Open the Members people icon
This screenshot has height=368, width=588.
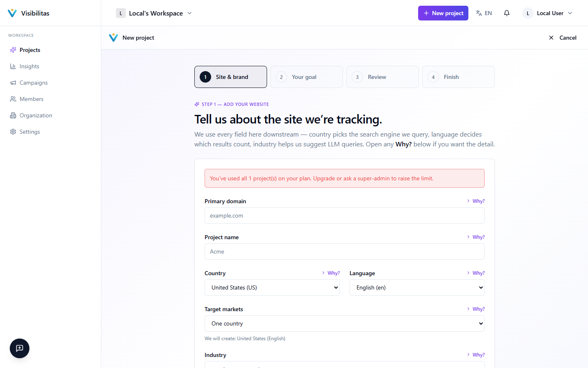click(13, 99)
